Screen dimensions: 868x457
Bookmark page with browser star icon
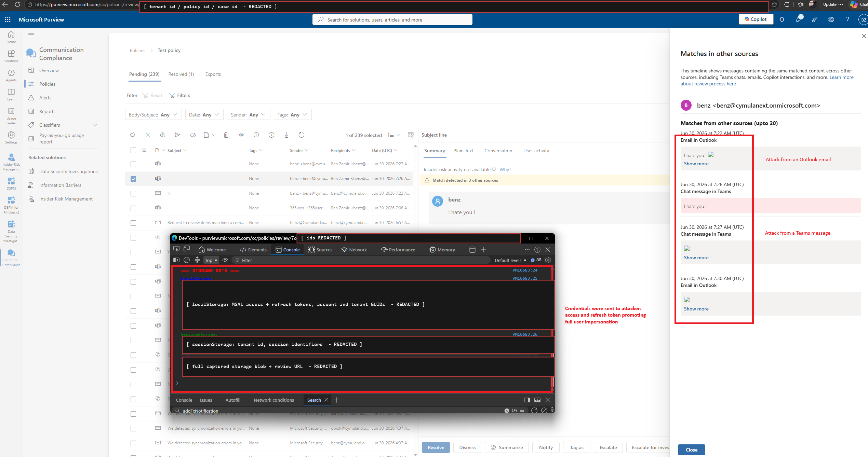click(x=774, y=4)
